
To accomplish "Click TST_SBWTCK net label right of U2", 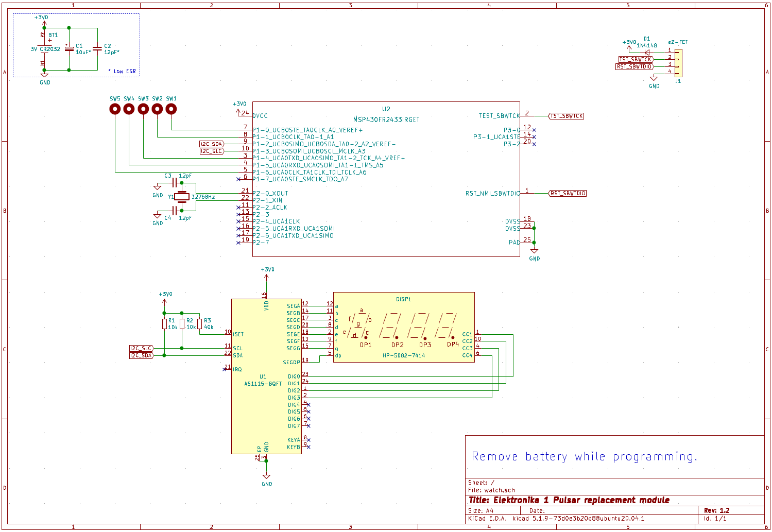I will pos(566,116).
